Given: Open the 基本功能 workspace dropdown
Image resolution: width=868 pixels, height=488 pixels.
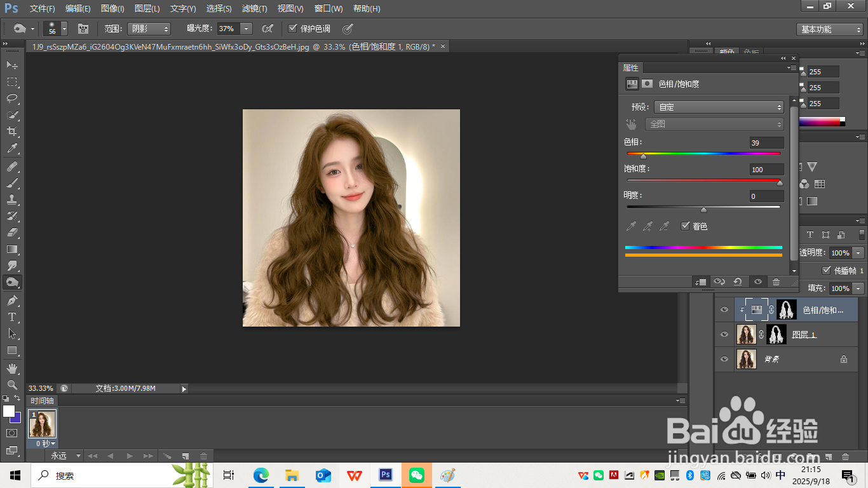Looking at the screenshot, I should point(830,29).
